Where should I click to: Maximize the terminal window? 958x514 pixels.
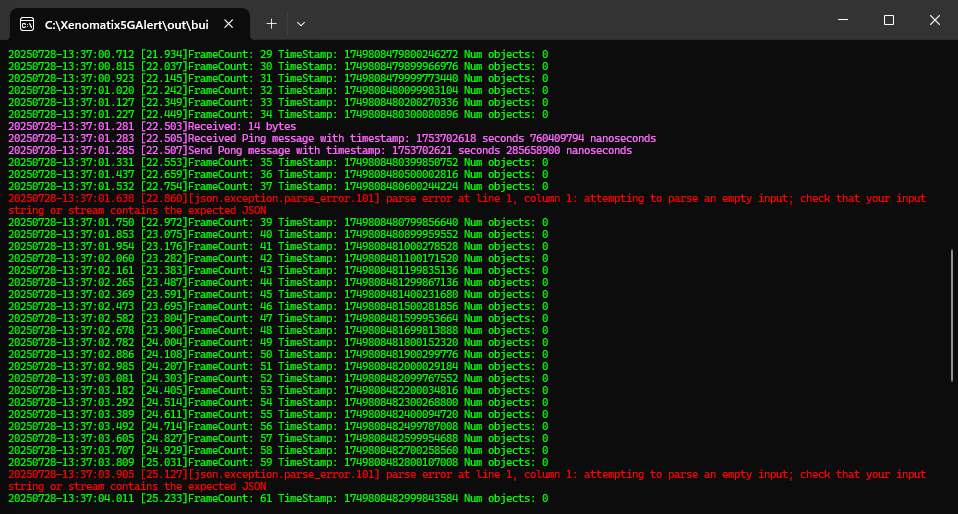[889, 20]
